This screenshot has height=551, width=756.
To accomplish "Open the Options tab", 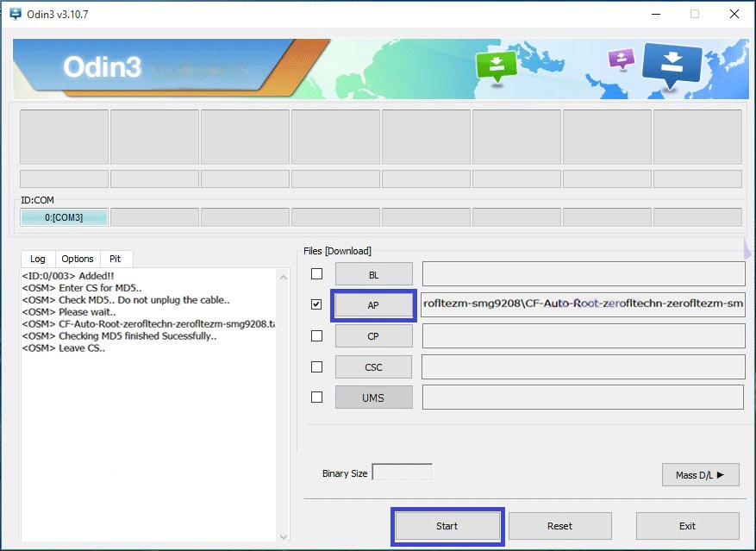I will [x=77, y=259].
